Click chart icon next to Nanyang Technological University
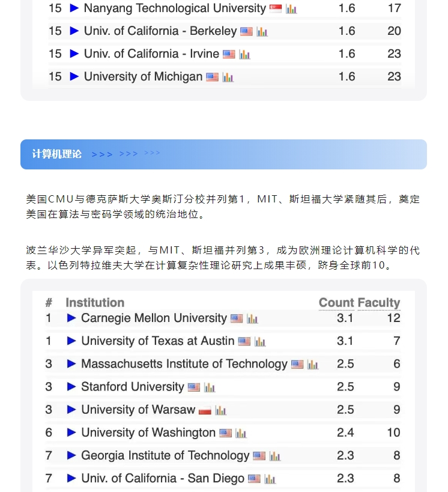This screenshot has width=448, height=492. point(291,9)
